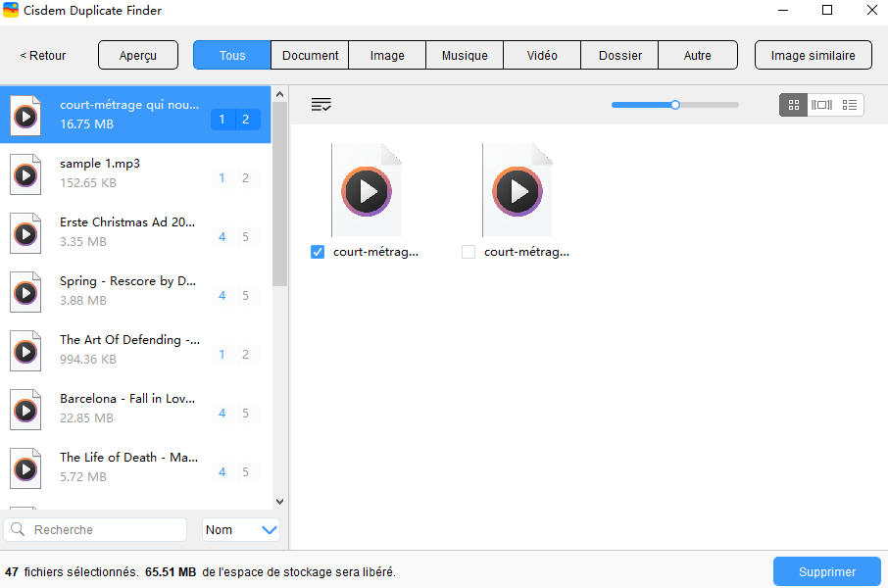Switch to the Musique tab

pos(465,56)
